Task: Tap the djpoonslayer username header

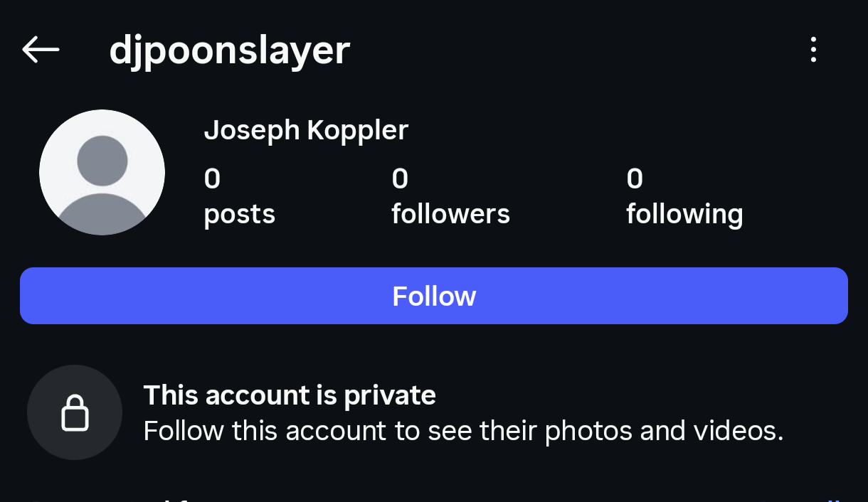Action: click(229, 50)
